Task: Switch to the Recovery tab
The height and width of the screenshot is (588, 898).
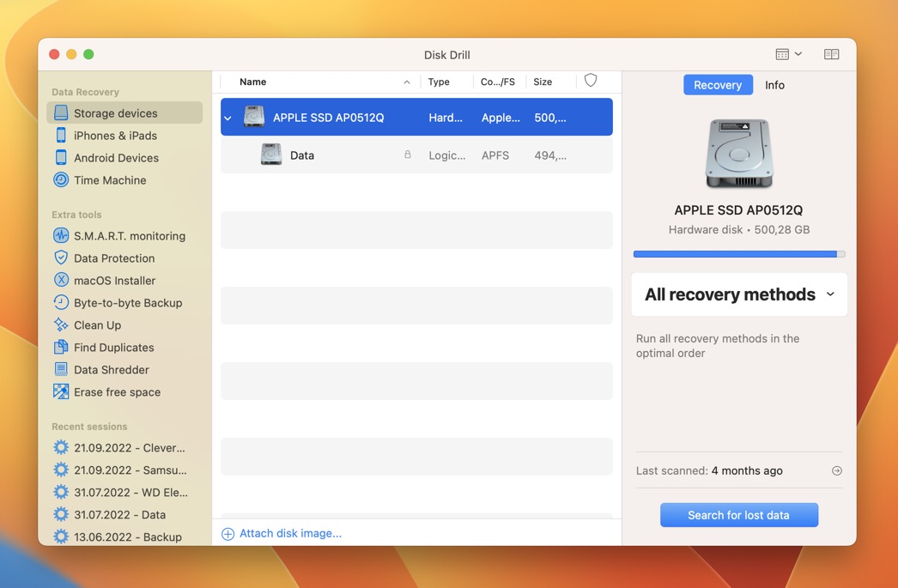Action: (x=718, y=85)
